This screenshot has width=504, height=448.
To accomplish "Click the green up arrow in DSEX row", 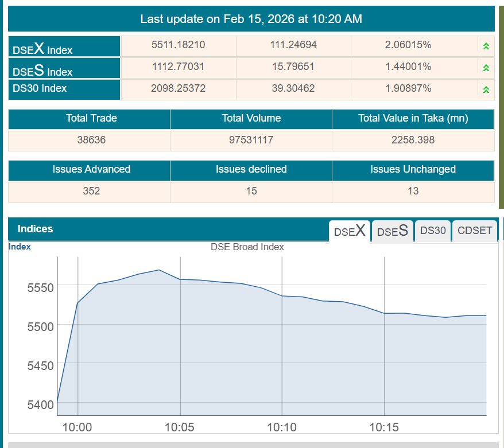I will tap(486, 46).
